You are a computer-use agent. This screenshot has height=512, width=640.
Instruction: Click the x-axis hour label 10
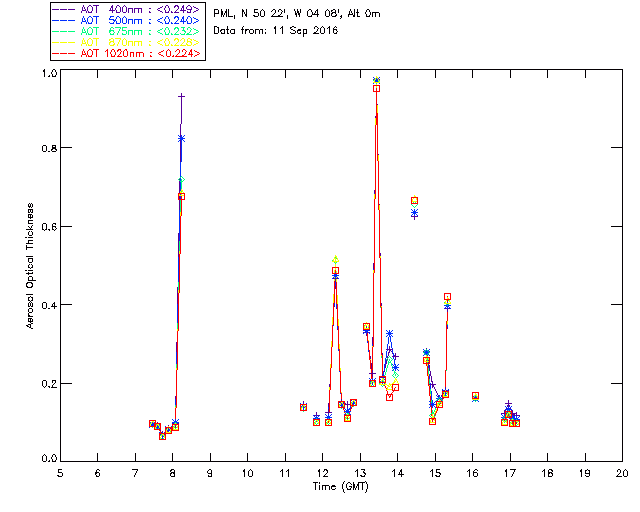click(x=247, y=473)
